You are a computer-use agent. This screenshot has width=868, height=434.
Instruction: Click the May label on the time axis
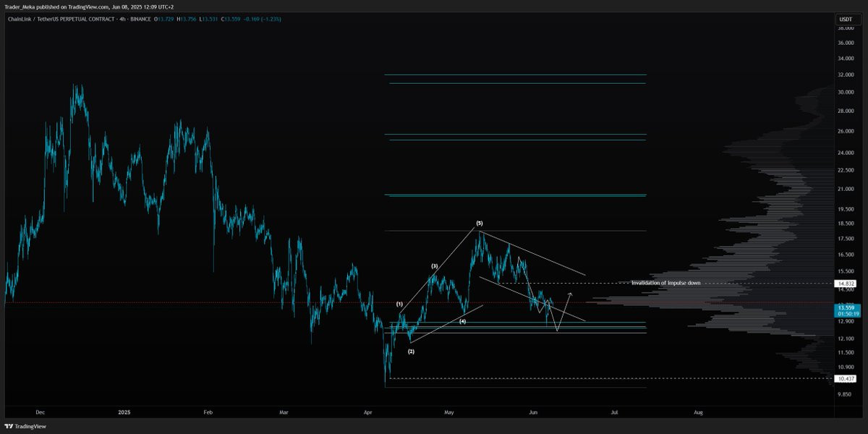(449, 412)
